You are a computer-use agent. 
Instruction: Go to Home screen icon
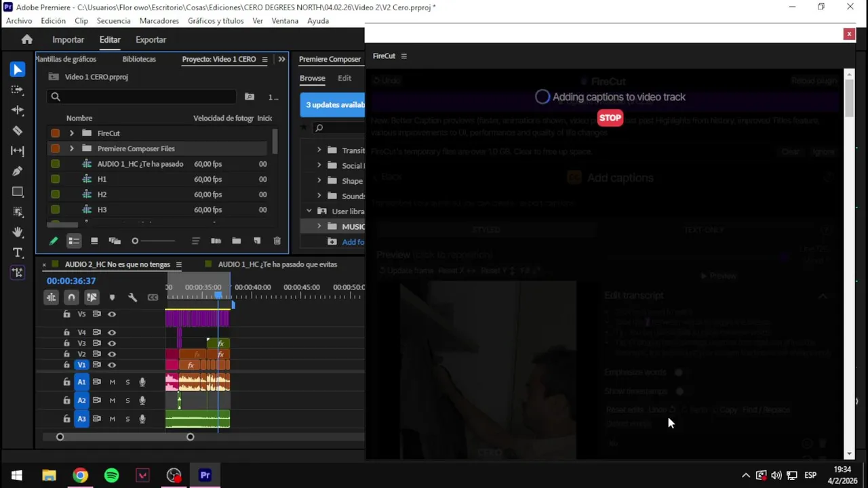(x=26, y=39)
